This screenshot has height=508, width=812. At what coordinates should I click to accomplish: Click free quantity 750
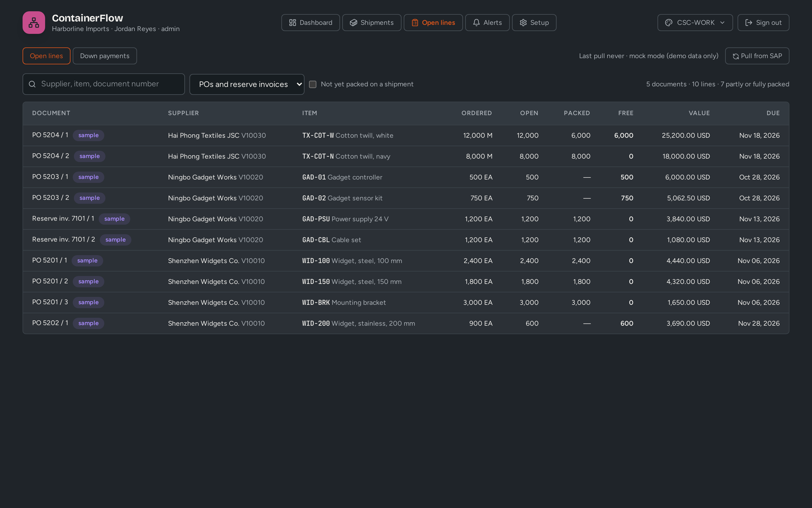pos(627,198)
